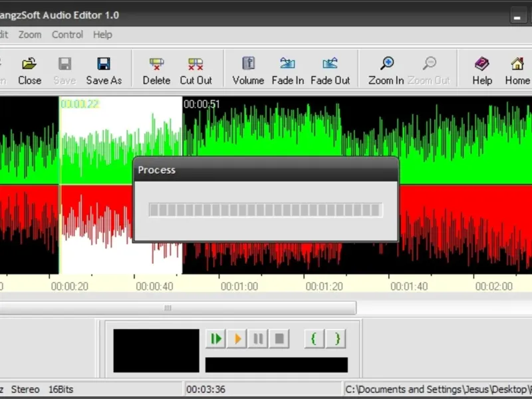The height and width of the screenshot is (399, 532).
Task: Click timeline ruler at 00:00:40
Action: 154,287
